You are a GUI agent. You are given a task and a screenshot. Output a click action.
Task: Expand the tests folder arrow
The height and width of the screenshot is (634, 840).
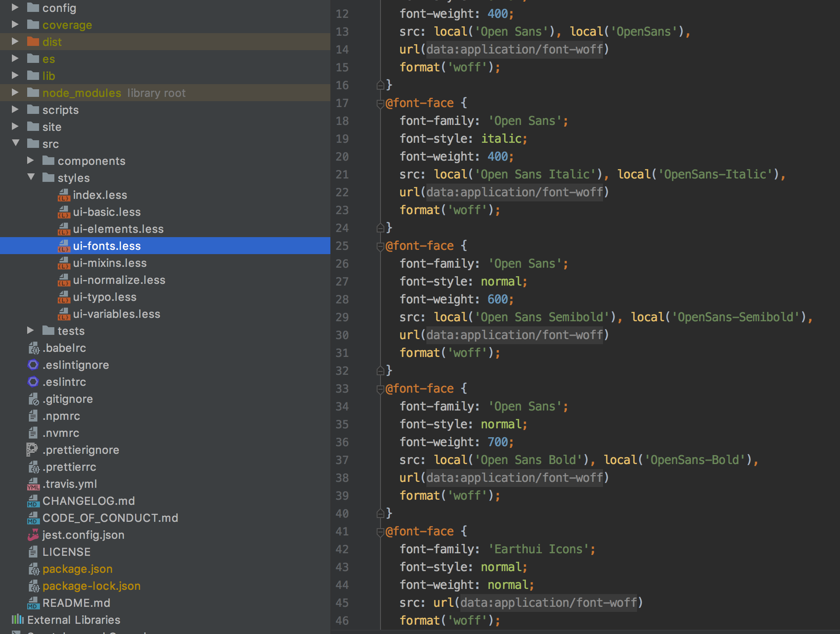30,331
